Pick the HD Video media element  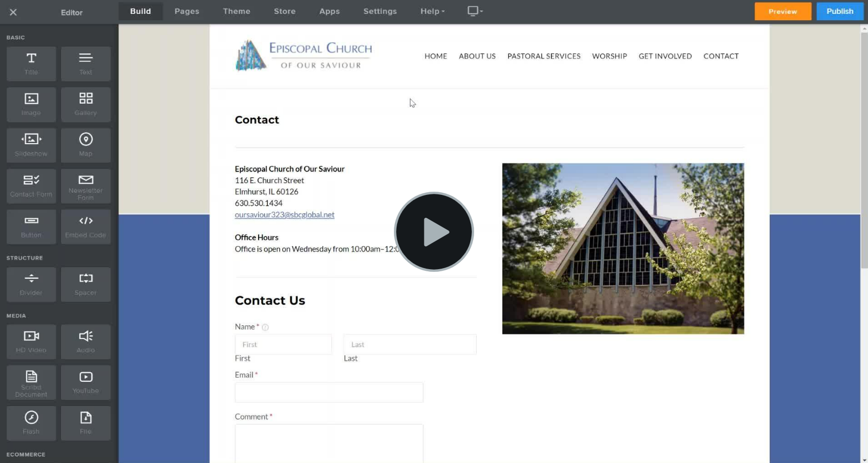(x=31, y=342)
